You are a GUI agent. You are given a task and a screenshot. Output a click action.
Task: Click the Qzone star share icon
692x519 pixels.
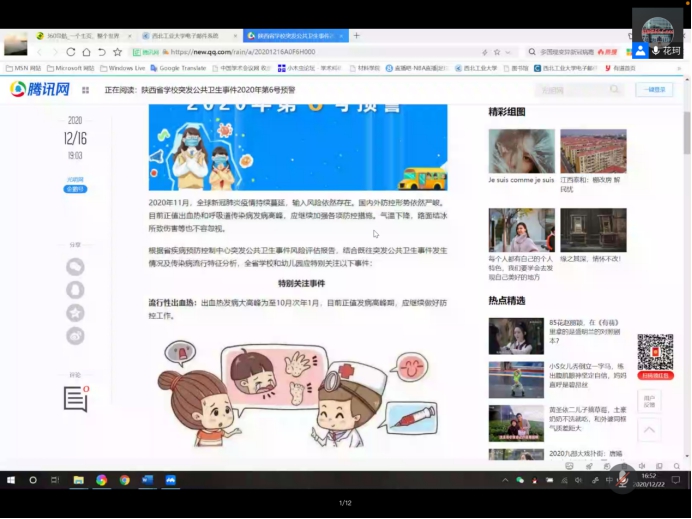(75, 313)
